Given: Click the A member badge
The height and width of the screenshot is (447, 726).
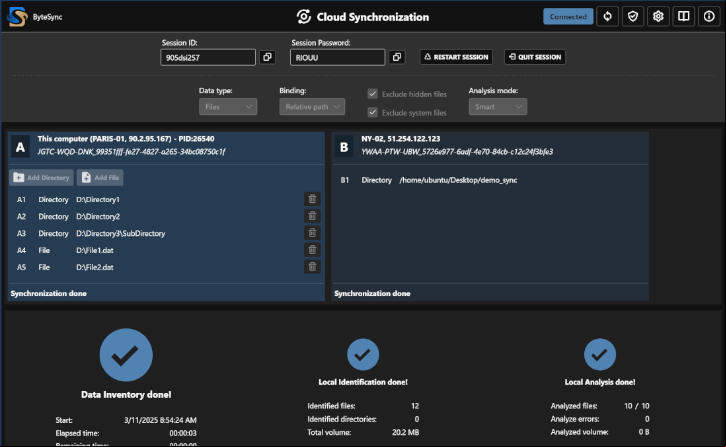Looking at the screenshot, I should [x=20, y=147].
